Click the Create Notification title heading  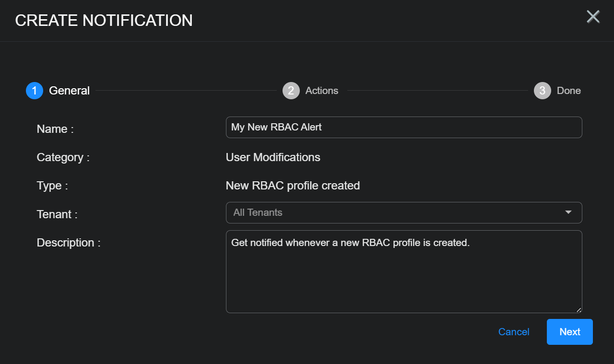[104, 21]
